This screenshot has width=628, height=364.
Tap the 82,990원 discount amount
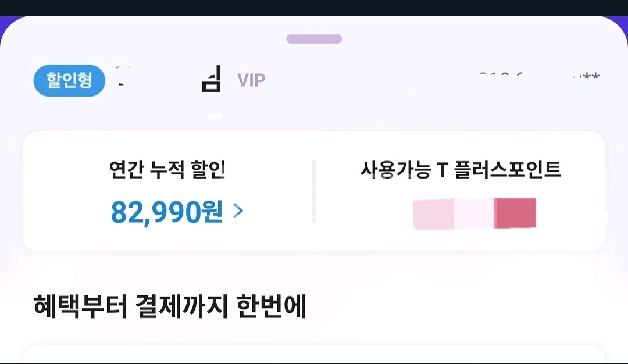pos(167,212)
